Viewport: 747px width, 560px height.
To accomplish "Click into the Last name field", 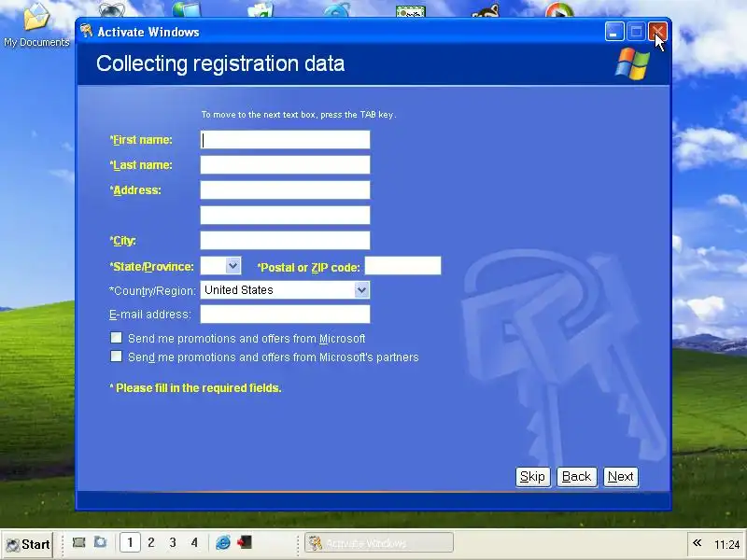I will pos(285,165).
